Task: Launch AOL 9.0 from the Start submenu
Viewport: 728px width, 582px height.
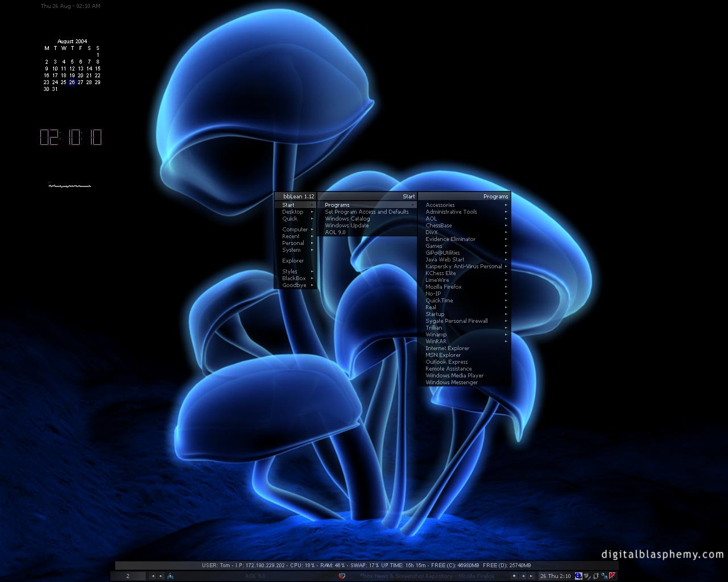Action: coord(367,232)
